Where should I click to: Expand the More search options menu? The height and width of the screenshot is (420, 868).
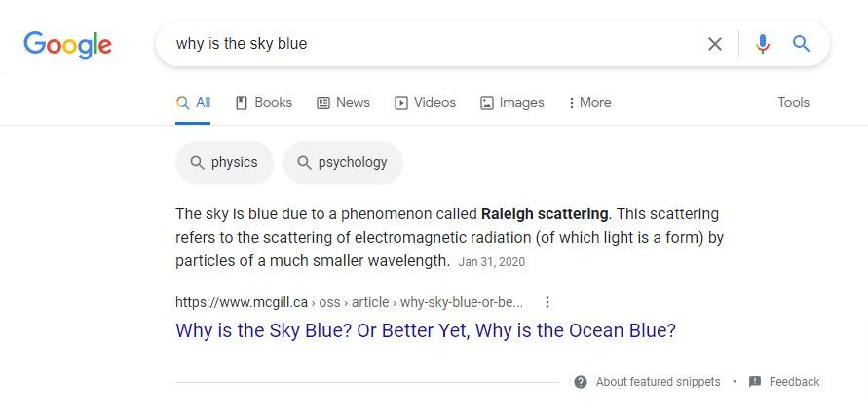[589, 102]
